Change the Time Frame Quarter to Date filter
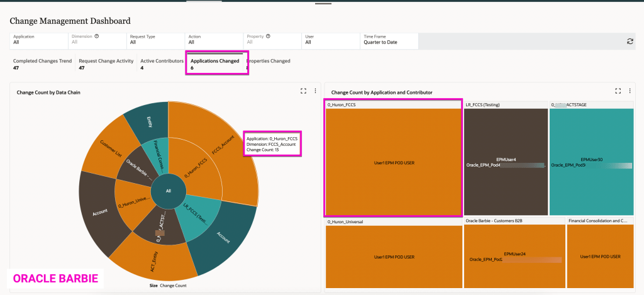Image resolution: width=644 pixels, height=295 pixels. [x=388, y=40]
